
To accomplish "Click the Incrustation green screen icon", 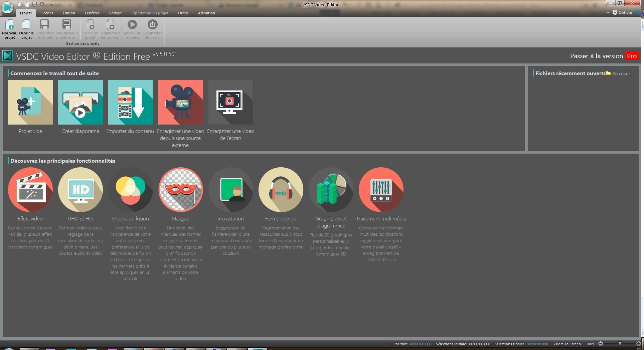I will tap(231, 190).
